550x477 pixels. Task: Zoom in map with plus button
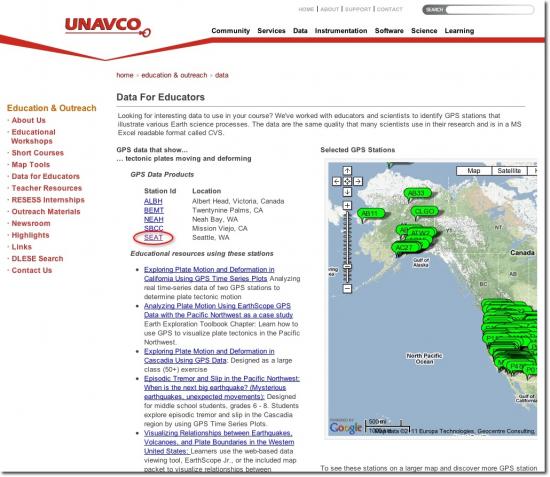347,206
